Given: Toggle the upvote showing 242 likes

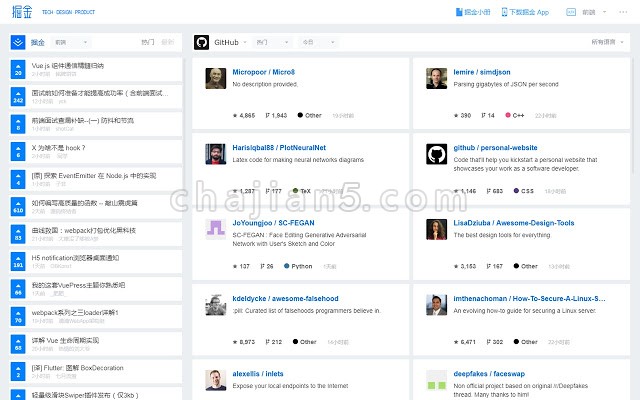Looking at the screenshot, I should click(x=18, y=97).
